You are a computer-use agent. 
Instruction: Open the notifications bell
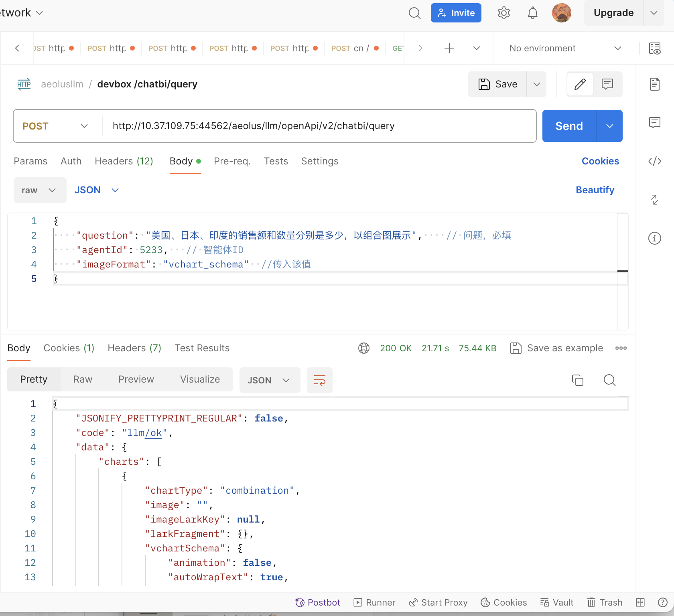[x=532, y=13]
